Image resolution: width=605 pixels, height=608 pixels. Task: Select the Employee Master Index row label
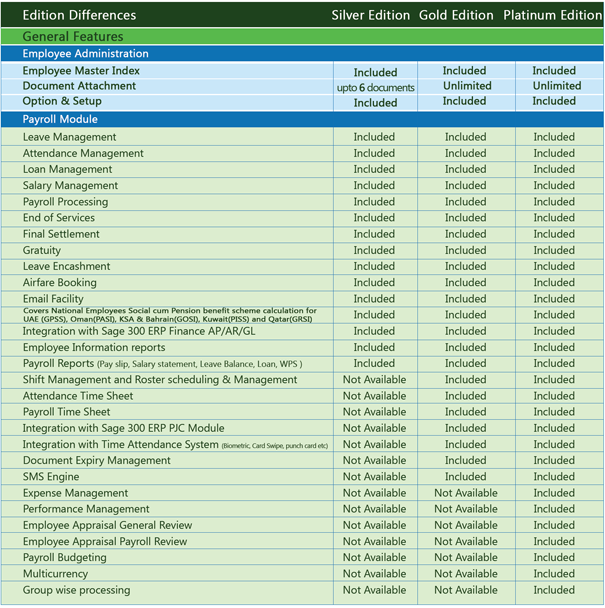(x=81, y=71)
